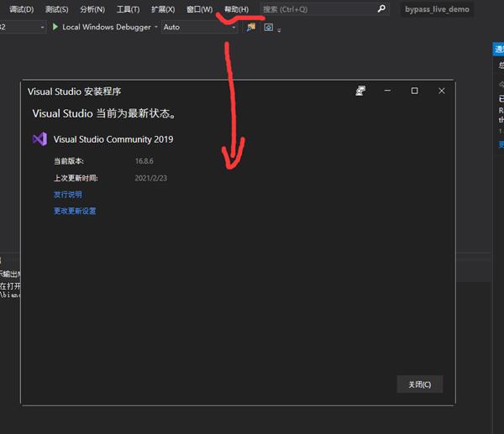Image resolution: width=504 pixels, height=434 pixels.
Task: Click the magnifier search icon
Action: (381, 8)
